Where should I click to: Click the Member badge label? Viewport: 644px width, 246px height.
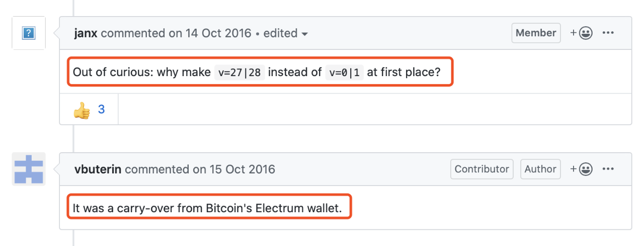[536, 33]
